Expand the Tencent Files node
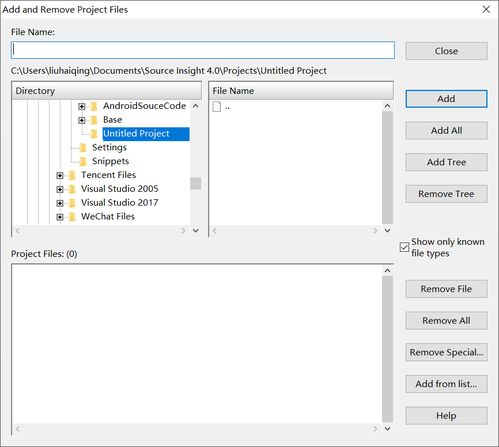 pos(60,175)
